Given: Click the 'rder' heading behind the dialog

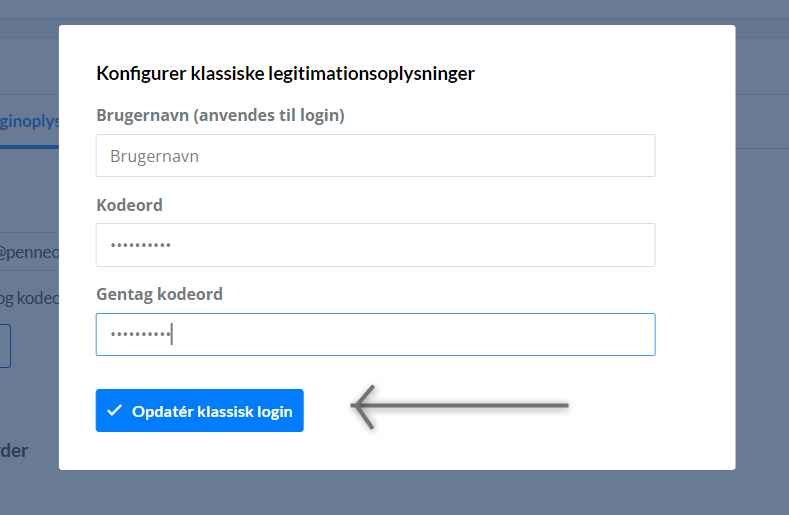Looking at the screenshot, I should [14, 451].
